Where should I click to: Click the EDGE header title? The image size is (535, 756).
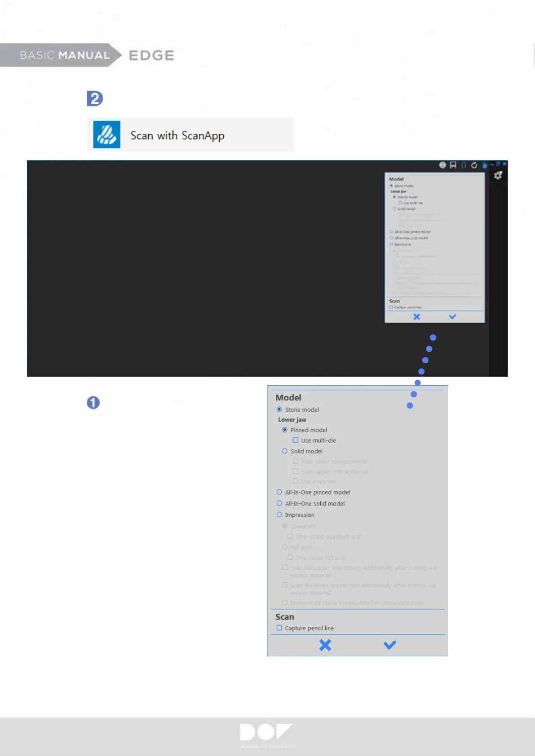click(x=151, y=55)
